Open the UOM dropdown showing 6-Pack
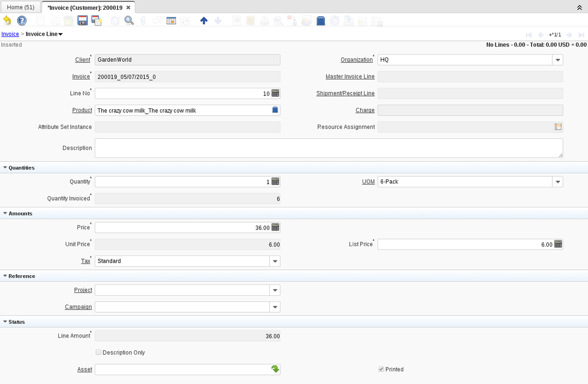The height and width of the screenshot is (384, 588). pos(558,182)
